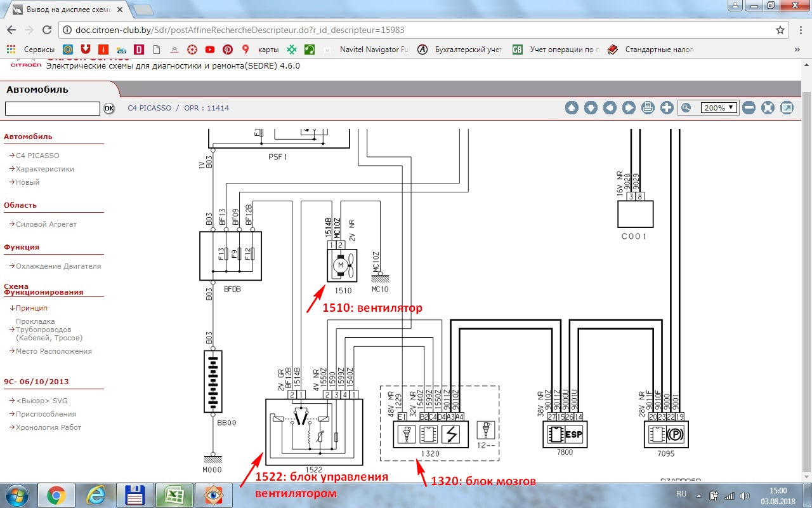Open the C4 PICASSO breadcrumb link
812x508 pixels.
point(149,108)
